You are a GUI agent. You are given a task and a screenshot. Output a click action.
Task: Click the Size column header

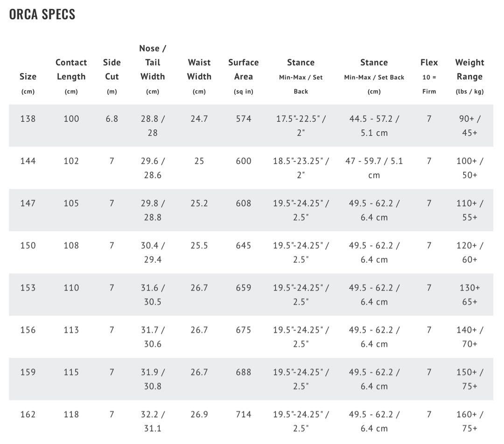(x=28, y=77)
